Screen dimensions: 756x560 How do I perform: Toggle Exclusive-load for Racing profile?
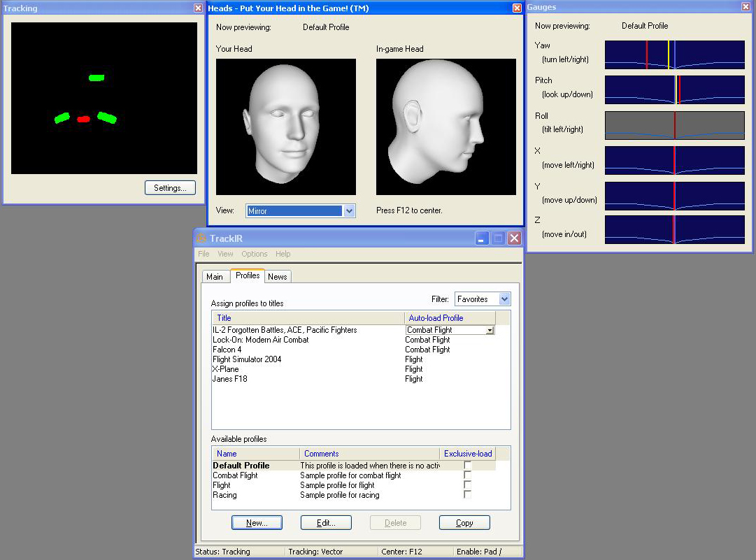click(467, 495)
